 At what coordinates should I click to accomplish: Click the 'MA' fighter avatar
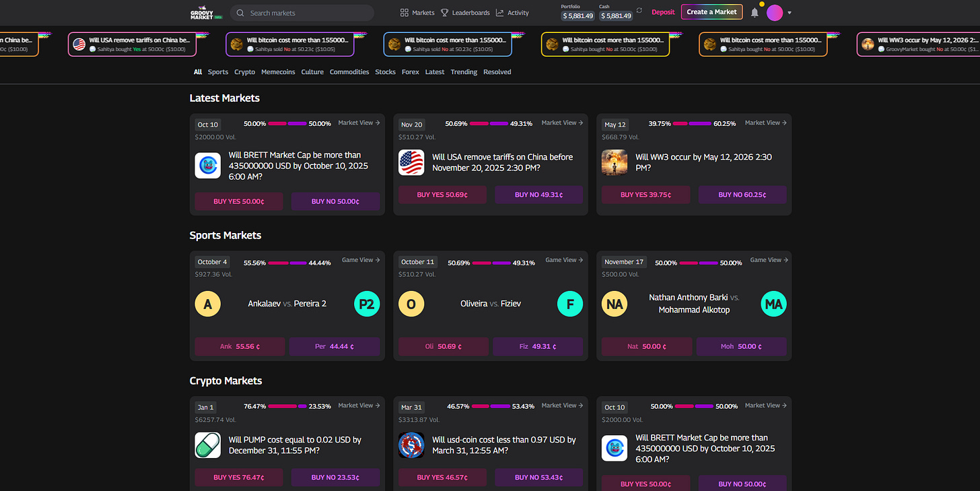pos(773,304)
